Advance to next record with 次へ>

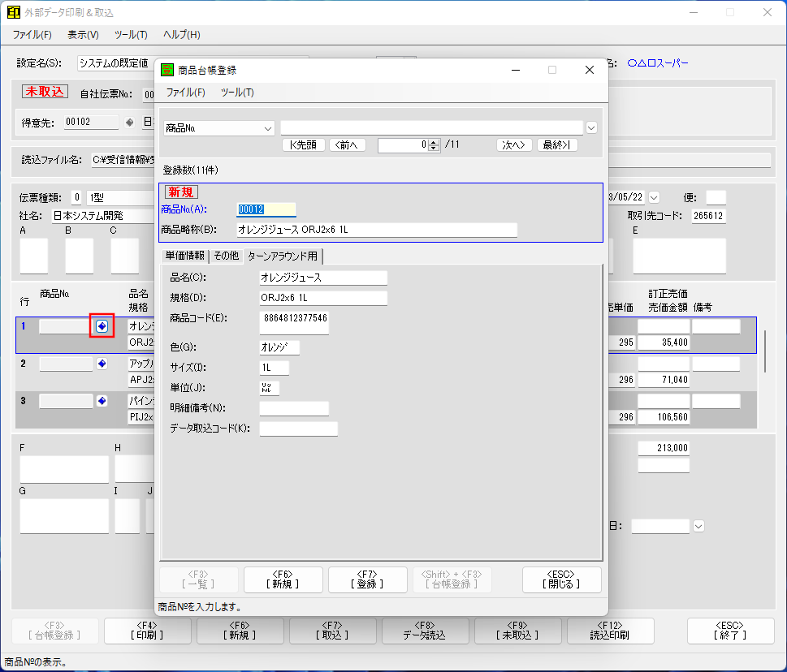pos(514,145)
